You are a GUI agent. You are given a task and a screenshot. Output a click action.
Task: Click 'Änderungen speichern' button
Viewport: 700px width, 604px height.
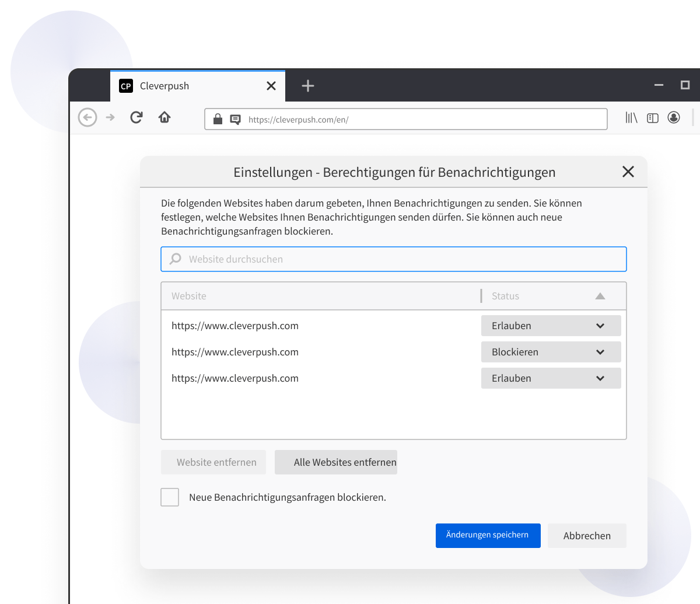coord(488,536)
